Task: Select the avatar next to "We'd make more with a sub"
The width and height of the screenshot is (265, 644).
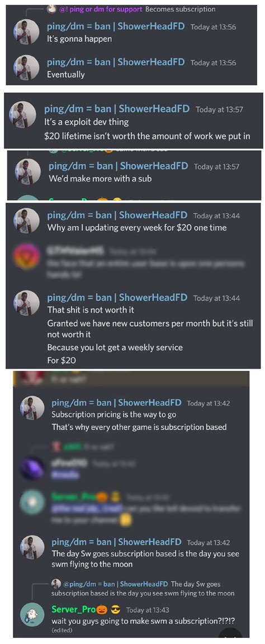Action: (x=28, y=171)
